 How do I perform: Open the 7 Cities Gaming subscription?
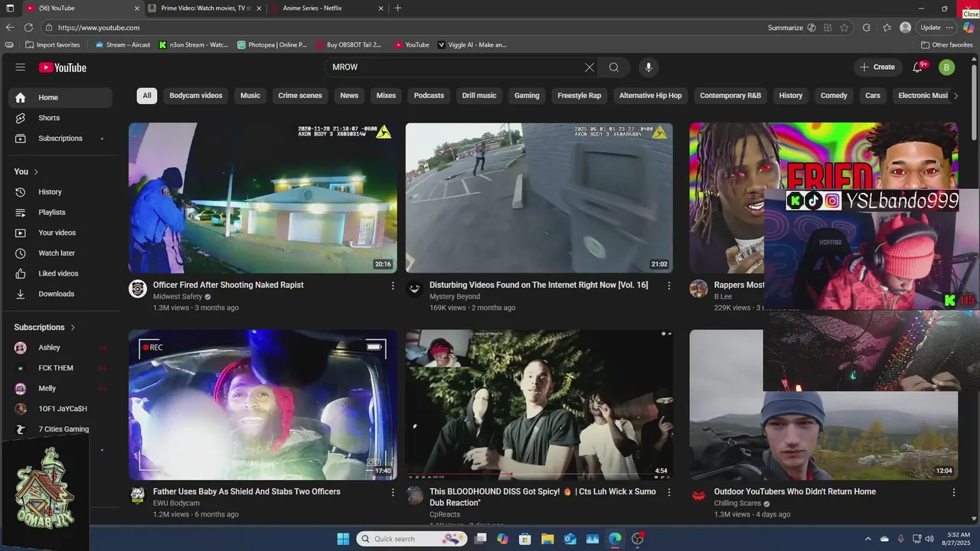60,429
